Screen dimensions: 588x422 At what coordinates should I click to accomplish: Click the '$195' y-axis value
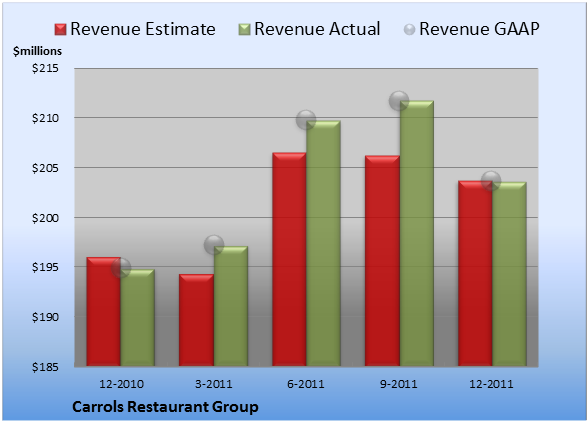pyautogui.click(x=45, y=267)
